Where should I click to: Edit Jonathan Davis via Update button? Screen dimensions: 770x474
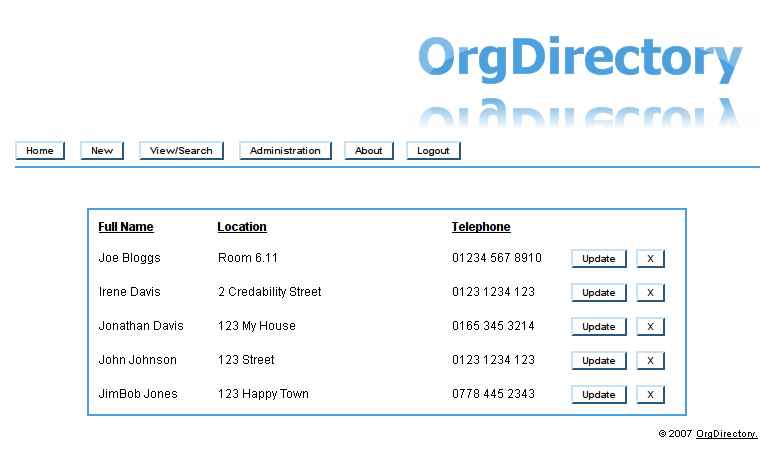pos(599,327)
